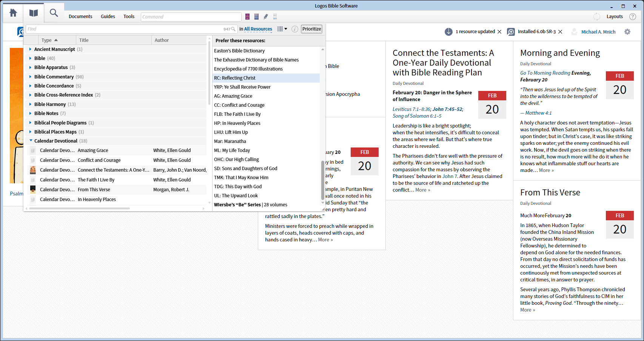Open Michael A. Mnich account link

(598, 32)
